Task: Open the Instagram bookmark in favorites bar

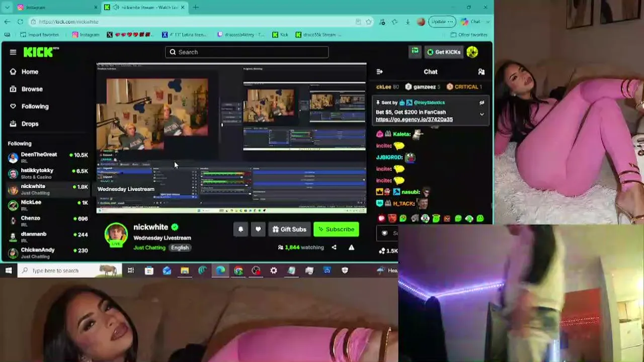Action: pos(86,35)
